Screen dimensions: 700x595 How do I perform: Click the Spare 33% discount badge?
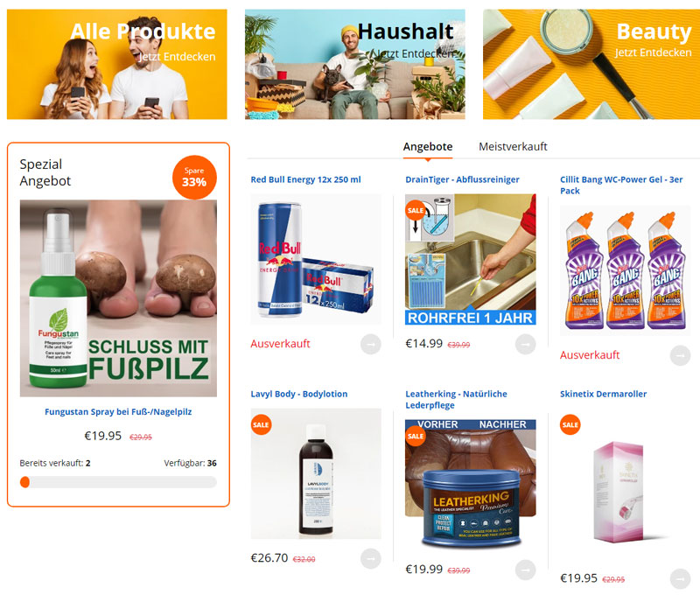194,178
